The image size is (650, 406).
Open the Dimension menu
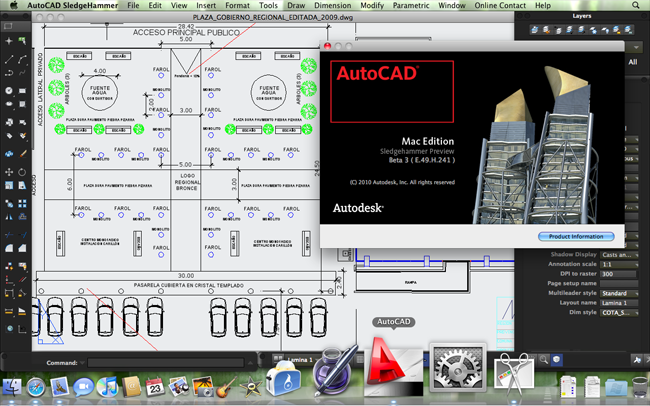pos(332,5)
